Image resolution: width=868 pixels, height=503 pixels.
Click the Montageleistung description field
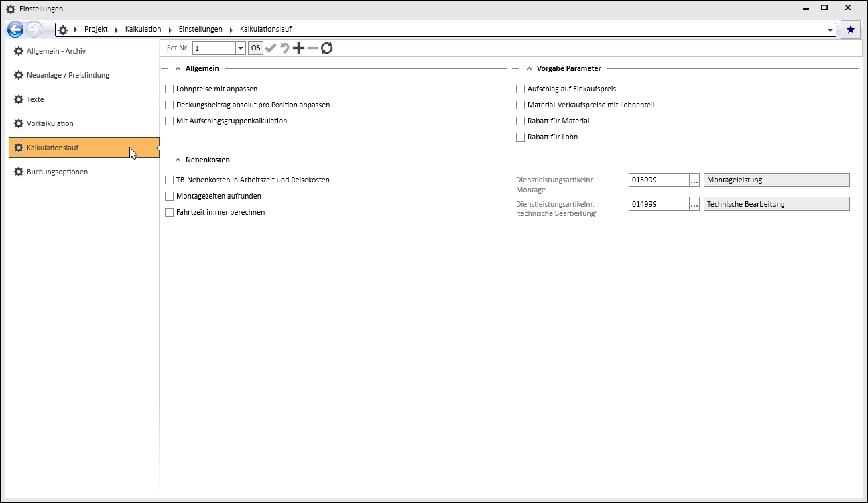pos(776,180)
